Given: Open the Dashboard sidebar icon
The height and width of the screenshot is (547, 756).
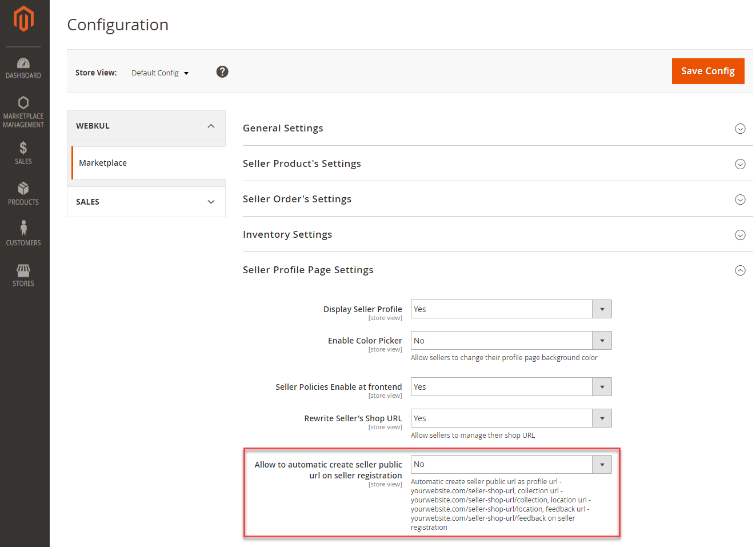Looking at the screenshot, I should point(23,68).
